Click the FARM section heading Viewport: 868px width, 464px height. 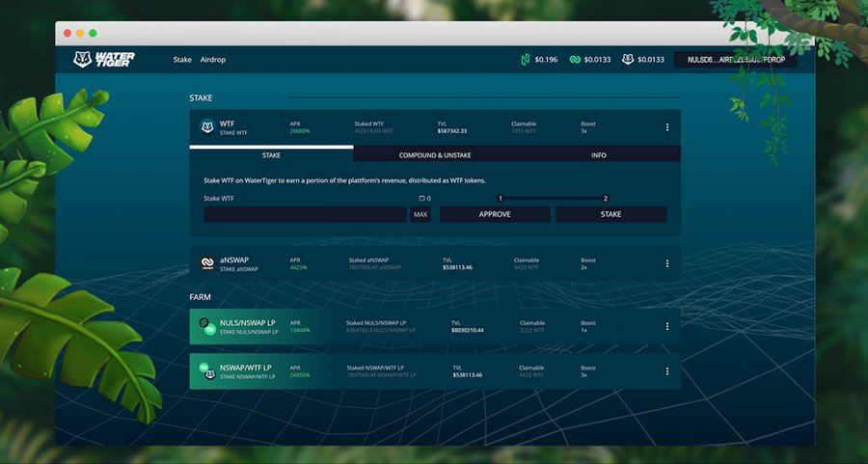coord(201,297)
